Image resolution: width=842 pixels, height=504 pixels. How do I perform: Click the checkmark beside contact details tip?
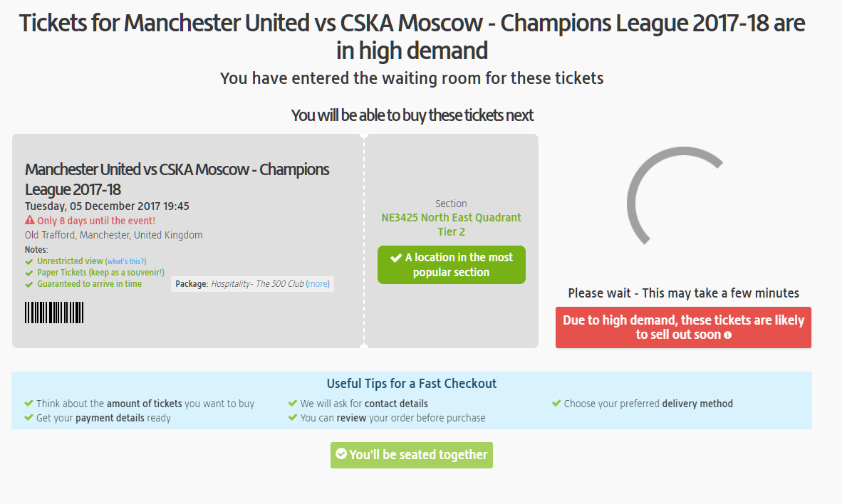[292, 403]
